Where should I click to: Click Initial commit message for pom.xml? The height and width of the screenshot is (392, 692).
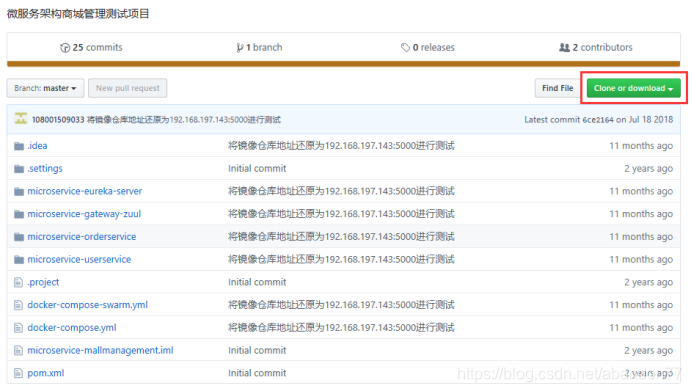[257, 373]
